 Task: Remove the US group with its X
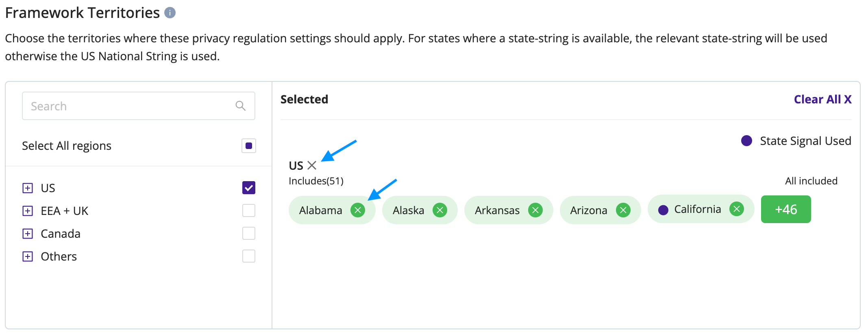[312, 165]
